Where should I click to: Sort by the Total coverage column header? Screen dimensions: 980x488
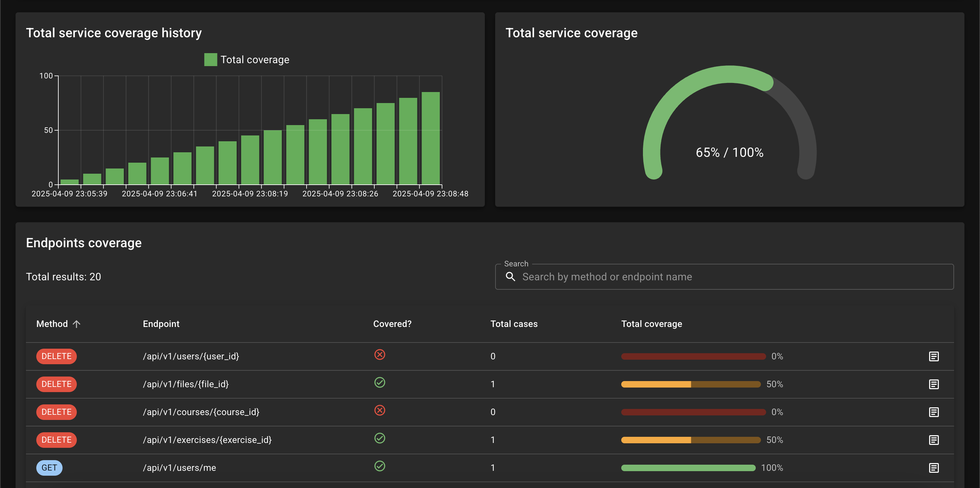coord(651,324)
